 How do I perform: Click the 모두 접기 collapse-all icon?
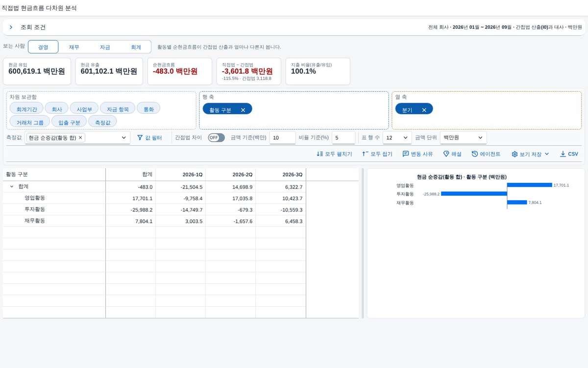[365, 154]
